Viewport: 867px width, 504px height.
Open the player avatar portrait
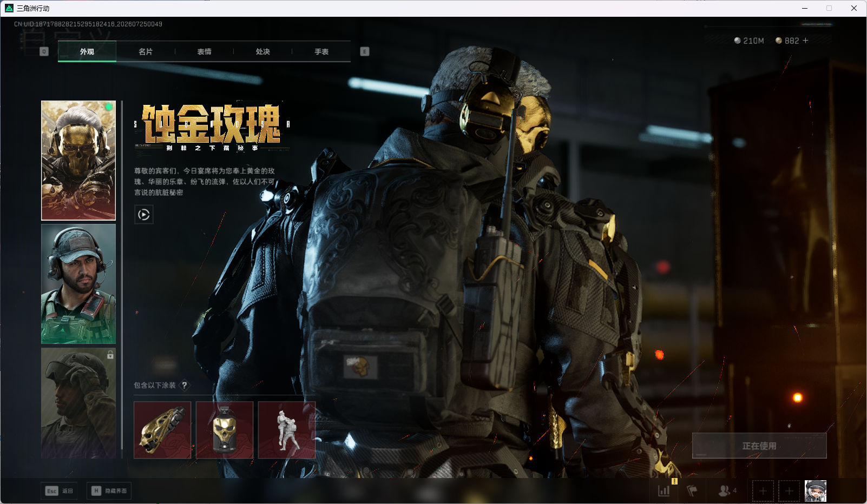816,491
